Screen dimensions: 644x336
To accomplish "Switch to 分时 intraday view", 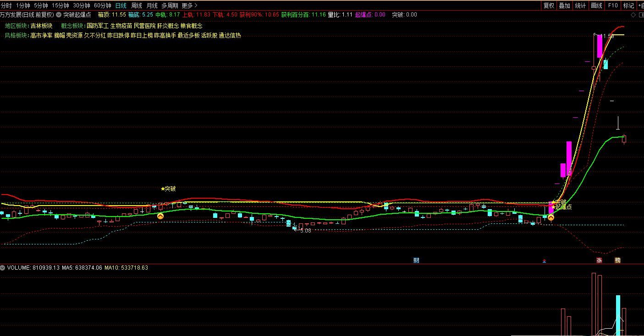I will 6,5.
